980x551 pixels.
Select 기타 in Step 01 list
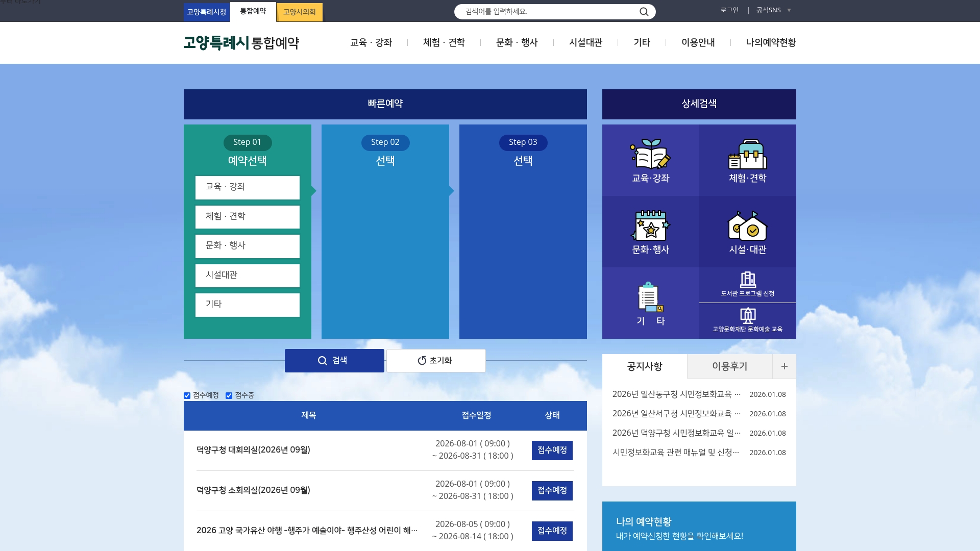(x=247, y=305)
